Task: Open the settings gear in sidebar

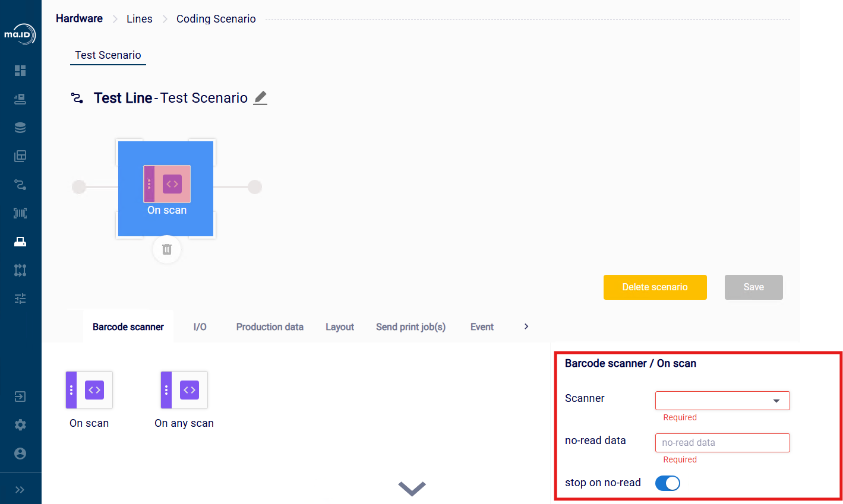Action: click(20, 425)
